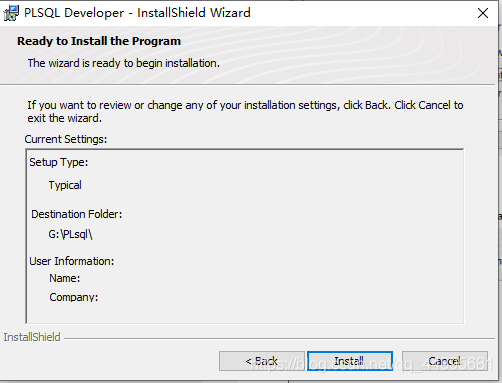The width and height of the screenshot is (502, 383).
Task: Close the InstallShield Wizard window
Action: (483, 13)
